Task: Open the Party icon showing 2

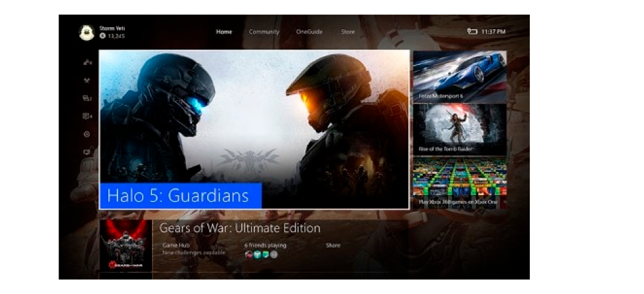Action: pos(87,98)
